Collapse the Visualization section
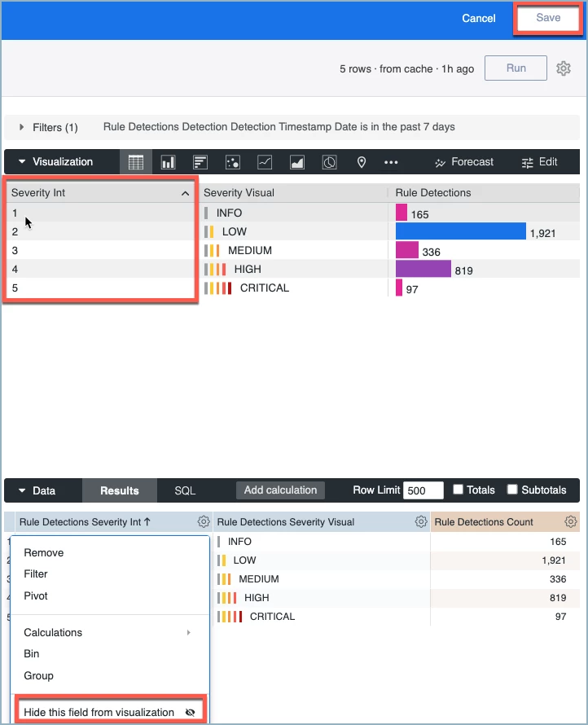Viewport: 588px width, 725px height. pos(22,162)
